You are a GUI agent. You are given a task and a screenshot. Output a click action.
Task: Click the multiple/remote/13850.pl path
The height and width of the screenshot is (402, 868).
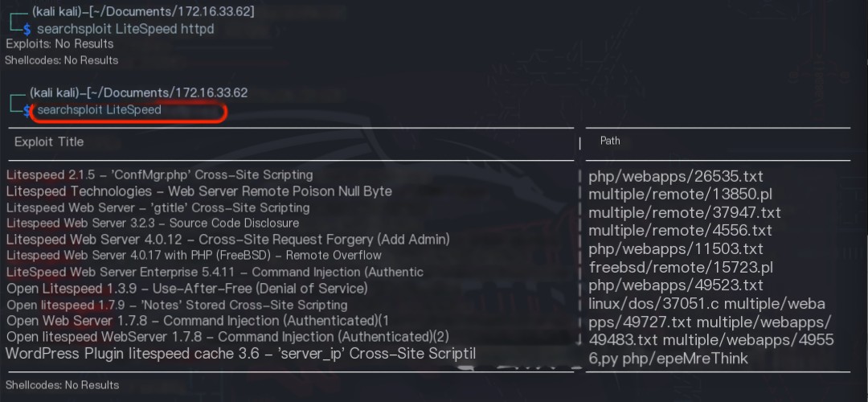(681, 195)
